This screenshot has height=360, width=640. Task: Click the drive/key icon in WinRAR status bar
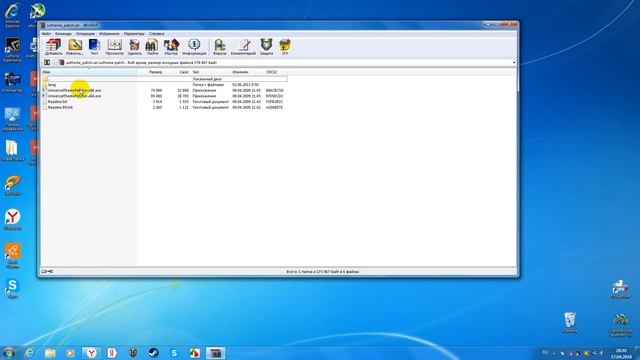tap(47, 271)
